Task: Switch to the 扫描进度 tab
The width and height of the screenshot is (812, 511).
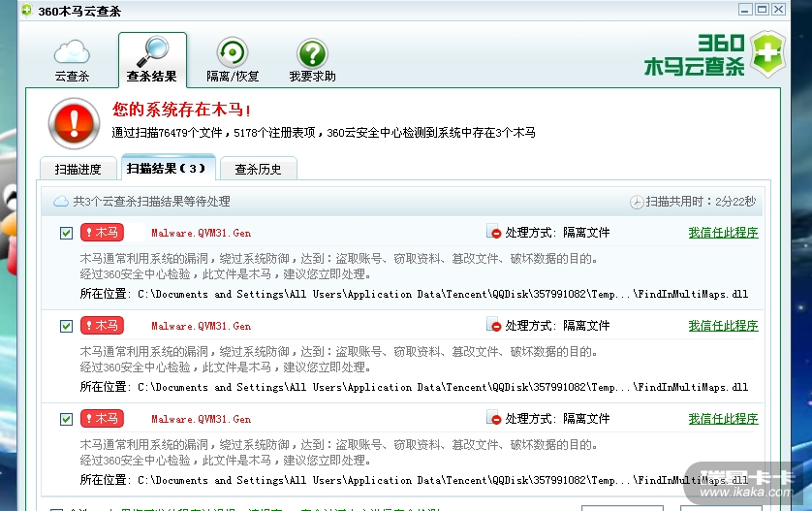Action: coord(78,169)
